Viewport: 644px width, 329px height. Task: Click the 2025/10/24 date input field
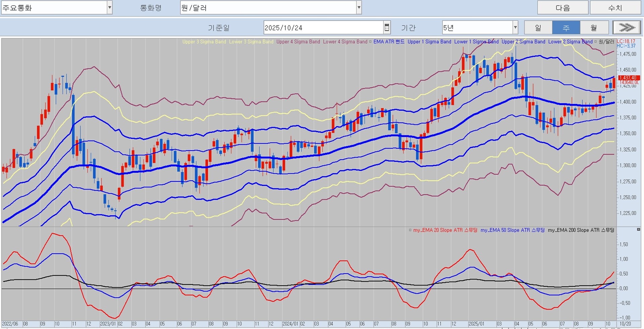(x=323, y=28)
